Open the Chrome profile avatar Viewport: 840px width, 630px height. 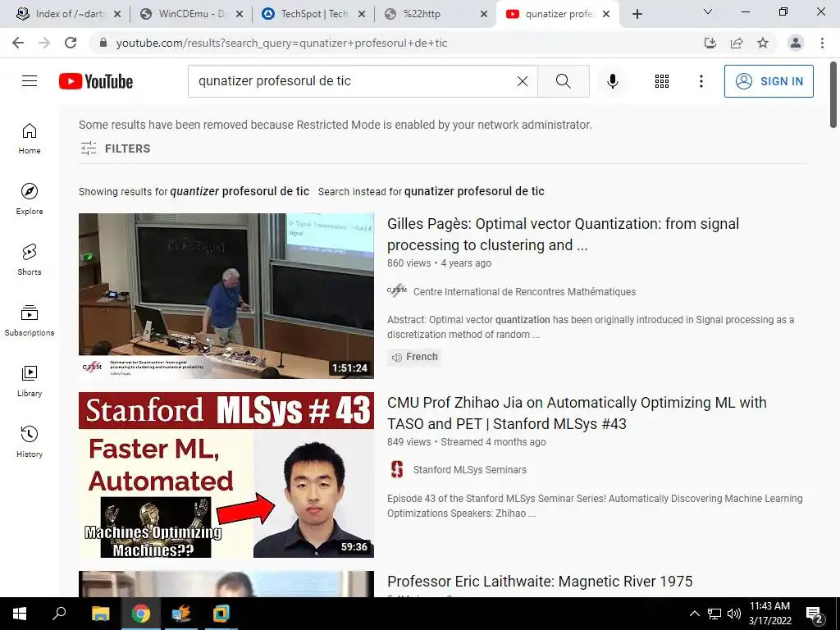(796, 43)
